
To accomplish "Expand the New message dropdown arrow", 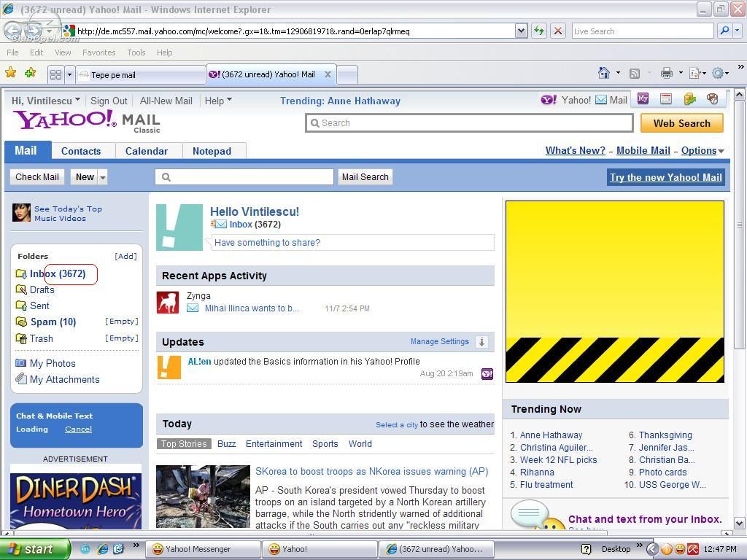I will tap(102, 177).
